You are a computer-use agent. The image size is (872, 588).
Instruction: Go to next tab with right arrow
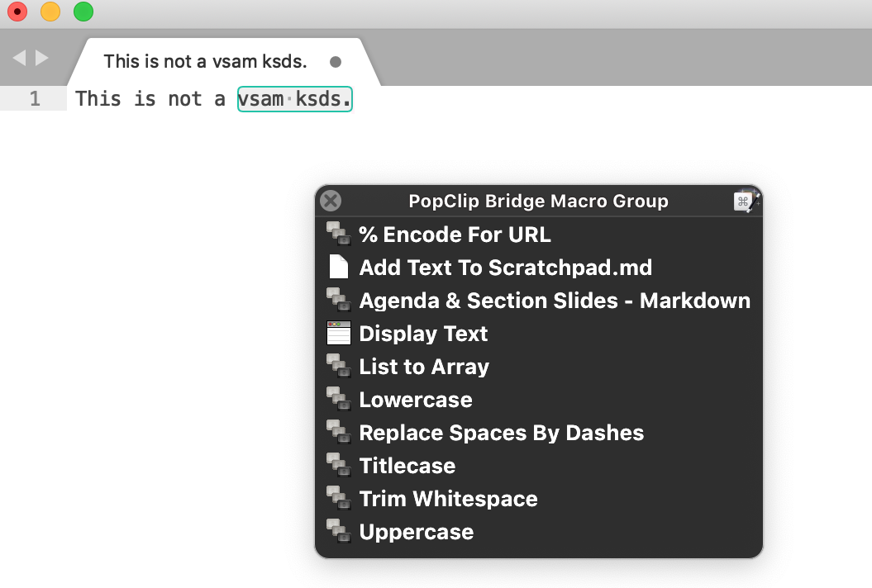coord(41,58)
